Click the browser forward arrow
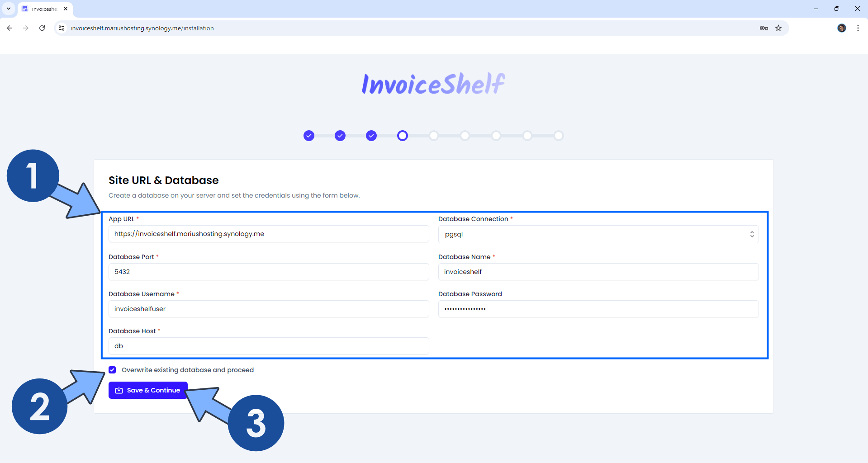Viewport: 868px width, 463px height. (26, 28)
